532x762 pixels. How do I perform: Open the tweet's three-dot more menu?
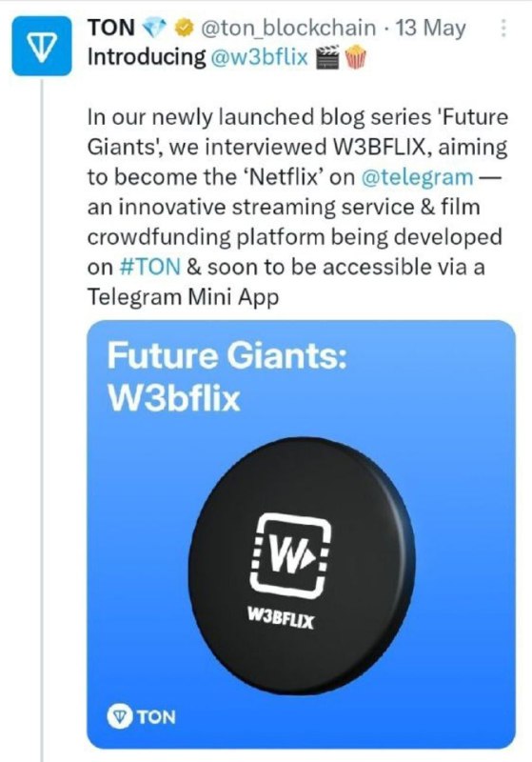coord(503,29)
